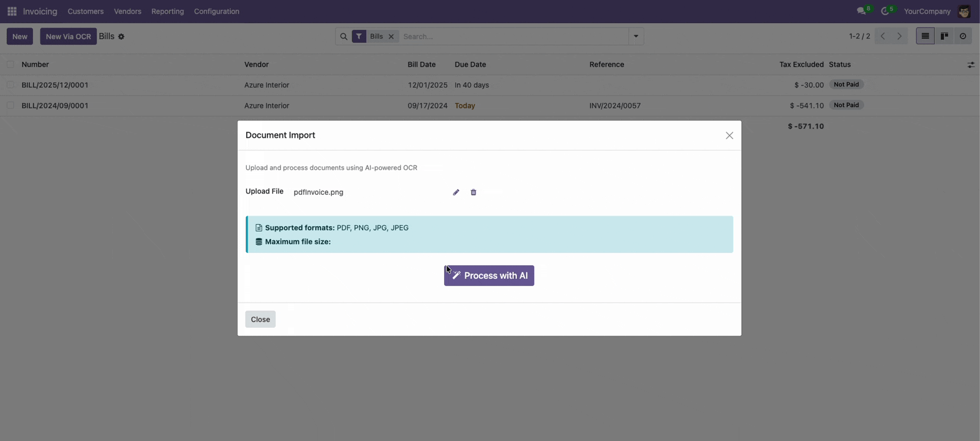Expand the search options dropdown arrow

636,36
